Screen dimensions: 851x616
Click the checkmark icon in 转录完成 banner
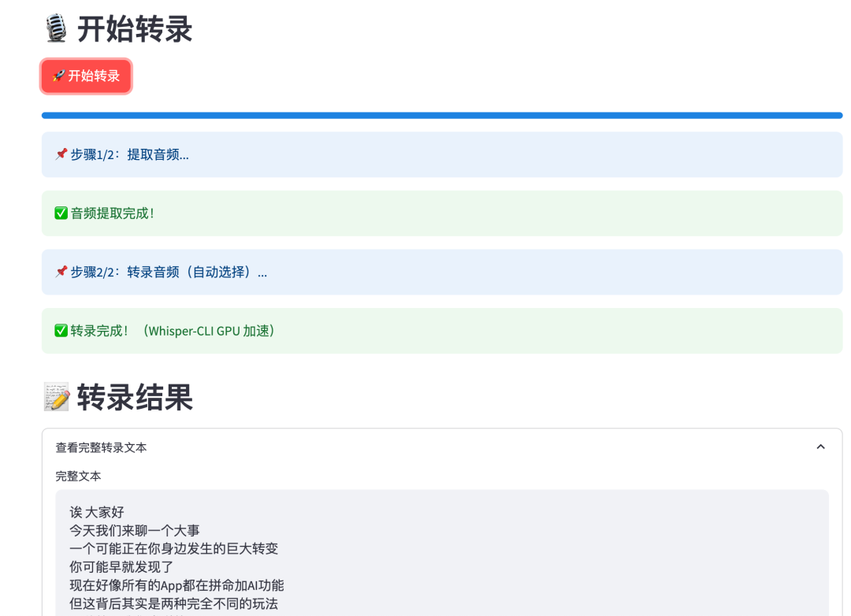60,331
